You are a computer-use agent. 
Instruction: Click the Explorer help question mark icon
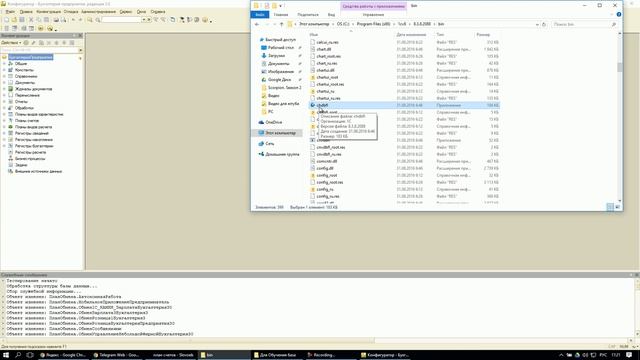click(619, 15)
